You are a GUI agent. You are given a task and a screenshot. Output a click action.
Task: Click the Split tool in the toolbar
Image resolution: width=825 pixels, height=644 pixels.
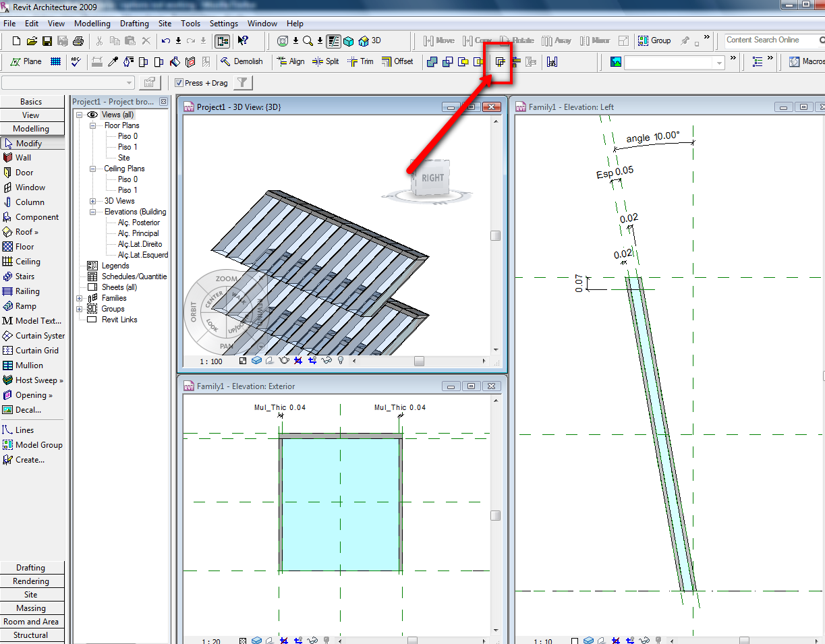coord(325,61)
